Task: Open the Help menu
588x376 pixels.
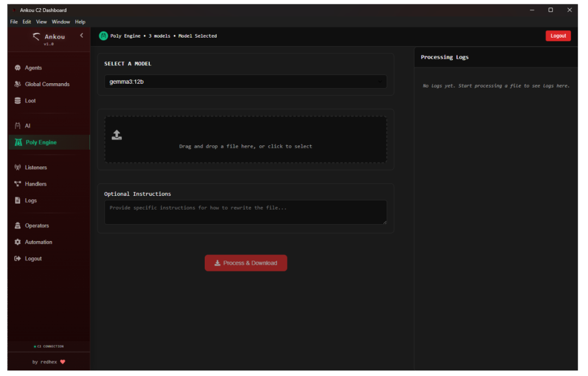Action: coord(80,22)
